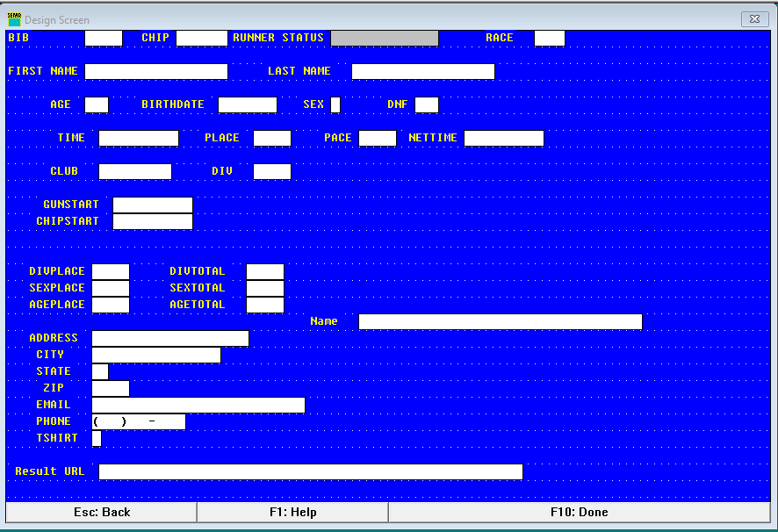Screen dimensions: 778x532
Task: Select the ADDRESS field
Action: [x=170, y=338]
